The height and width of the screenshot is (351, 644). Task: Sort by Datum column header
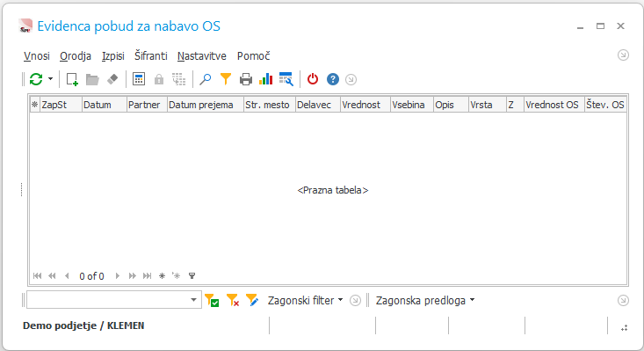tap(105, 105)
